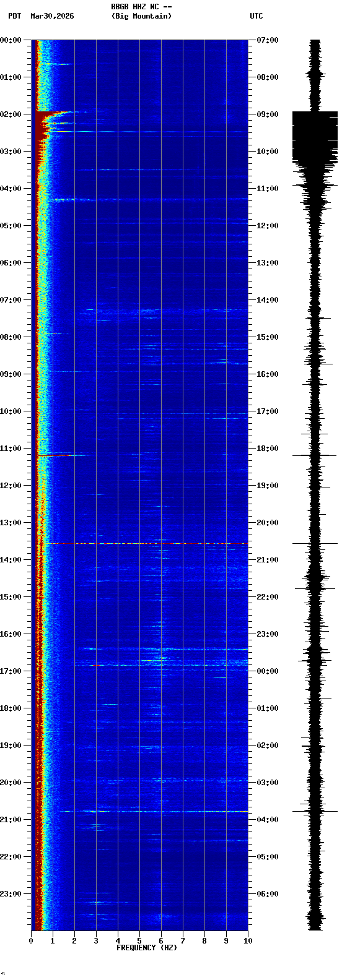The image size is (342, 980).
Task: Click frequency axis tick label '5'
Action: (x=139, y=941)
